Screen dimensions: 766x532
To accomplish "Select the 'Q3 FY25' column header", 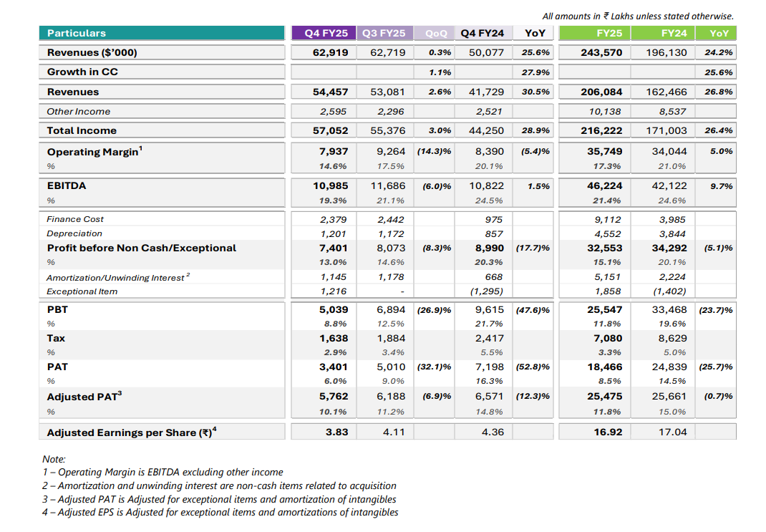I will pos(385,33).
